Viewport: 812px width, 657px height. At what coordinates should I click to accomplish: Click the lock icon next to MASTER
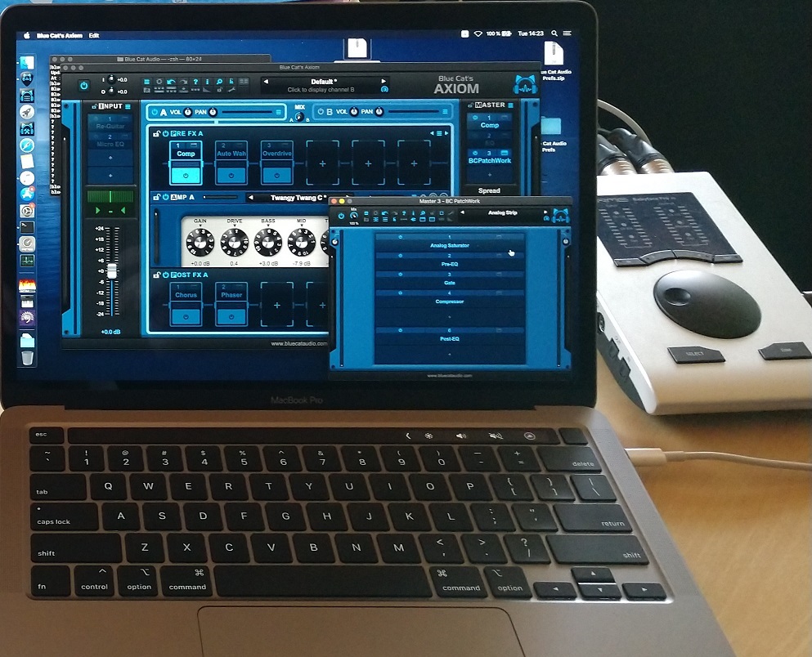(x=471, y=105)
